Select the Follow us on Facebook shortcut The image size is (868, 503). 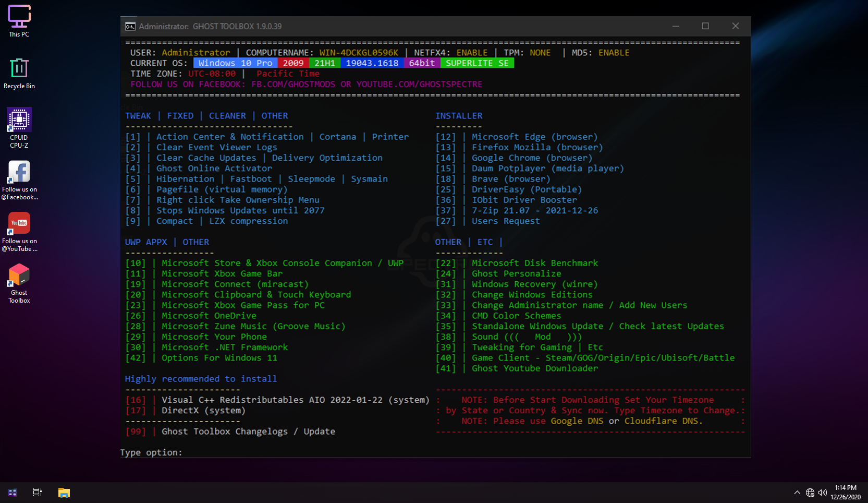(x=19, y=180)
